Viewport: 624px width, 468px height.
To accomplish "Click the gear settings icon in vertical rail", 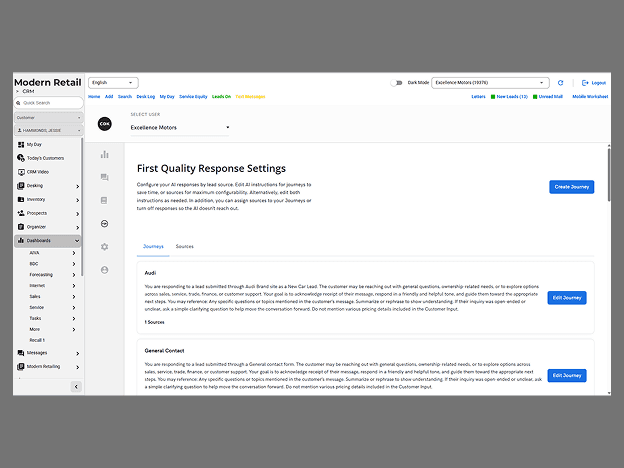I will [x=104, y=247].
